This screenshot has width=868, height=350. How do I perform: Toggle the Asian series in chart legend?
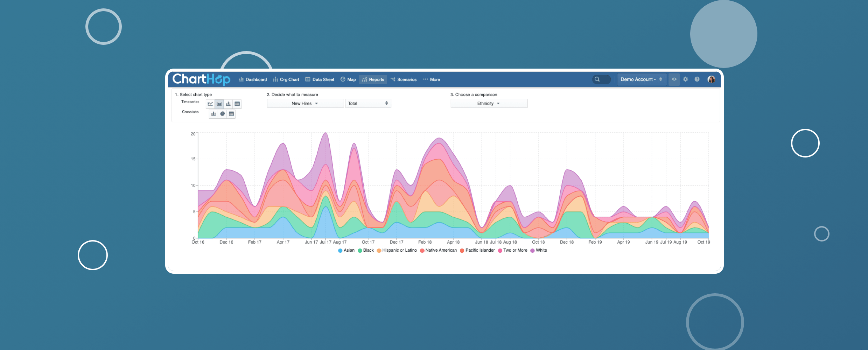[x=346, y=251]
